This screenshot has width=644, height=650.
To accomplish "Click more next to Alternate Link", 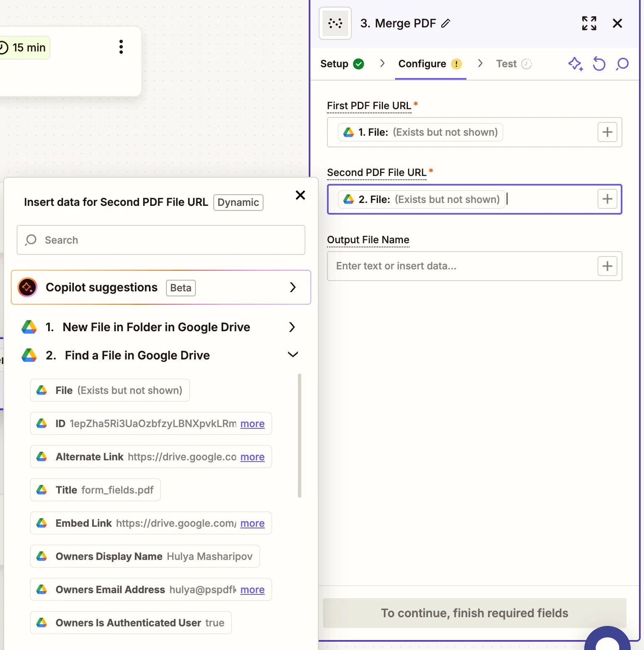I will click(252, 457).
